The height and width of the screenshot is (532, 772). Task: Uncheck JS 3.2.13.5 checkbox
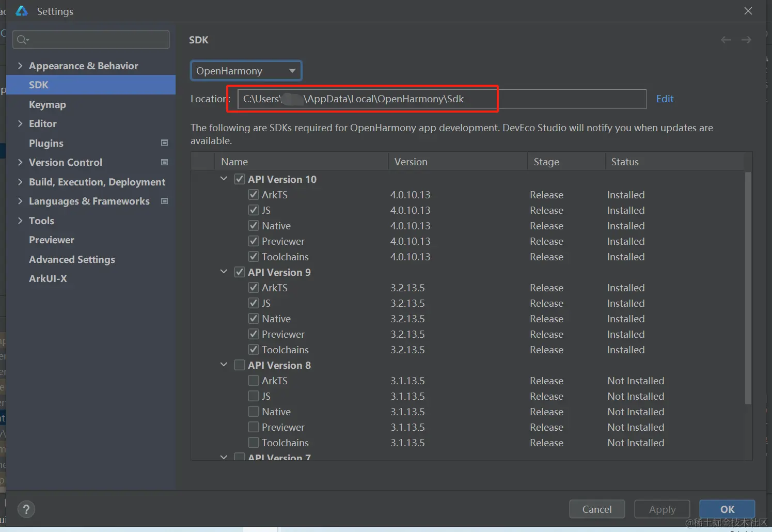click(254, 303)
